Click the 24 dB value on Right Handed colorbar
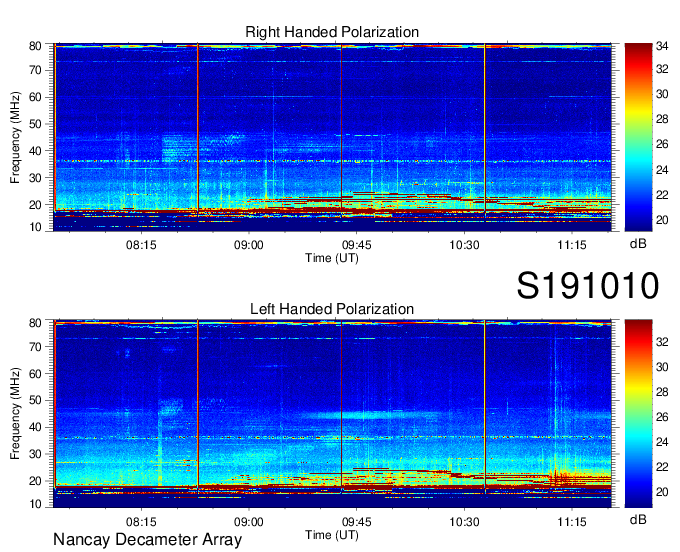 pyautogui.click(x=662, y=170)
